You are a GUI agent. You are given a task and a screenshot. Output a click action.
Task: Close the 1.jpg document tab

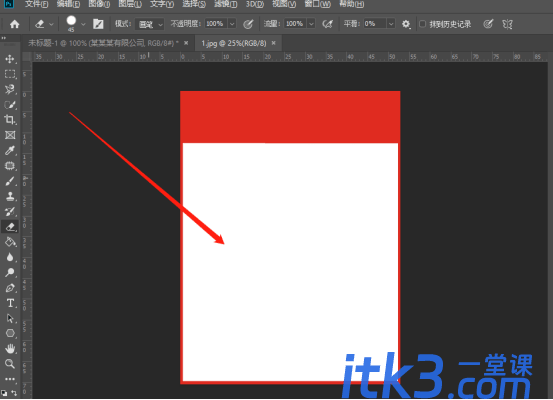click(273, 43)
